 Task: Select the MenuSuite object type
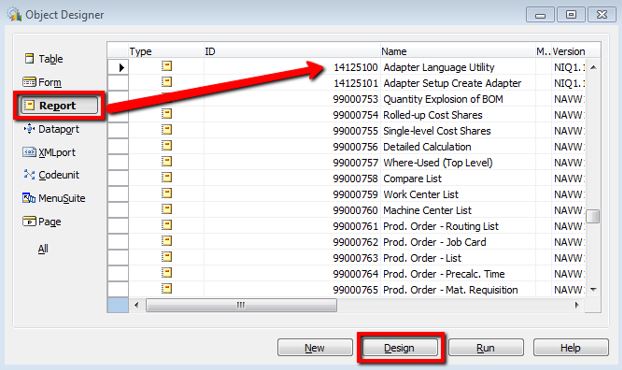[x=54, y=198]
